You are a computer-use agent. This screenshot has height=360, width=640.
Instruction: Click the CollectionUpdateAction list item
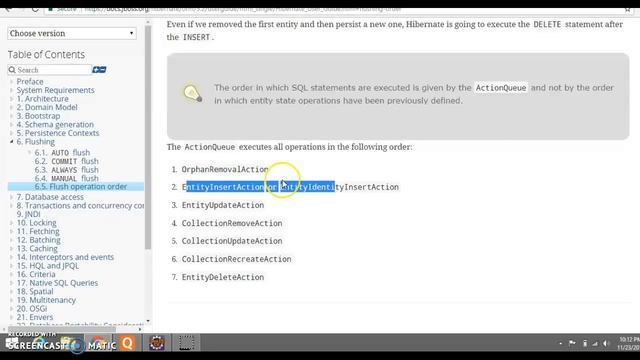point(232,241)
